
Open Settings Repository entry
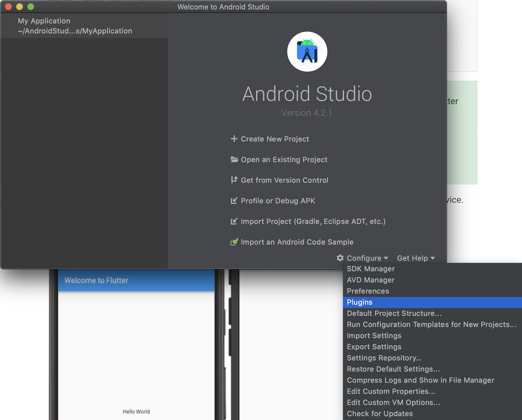(x=432, y=358)
